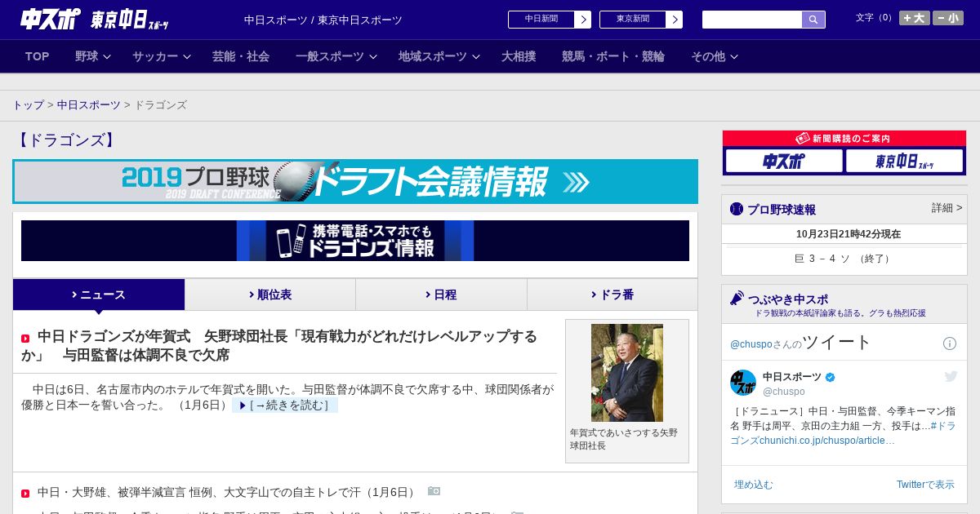Click トップ breadcrumb link
The width and height of the screenshot is (980, 514).
(x=28, y=105)
